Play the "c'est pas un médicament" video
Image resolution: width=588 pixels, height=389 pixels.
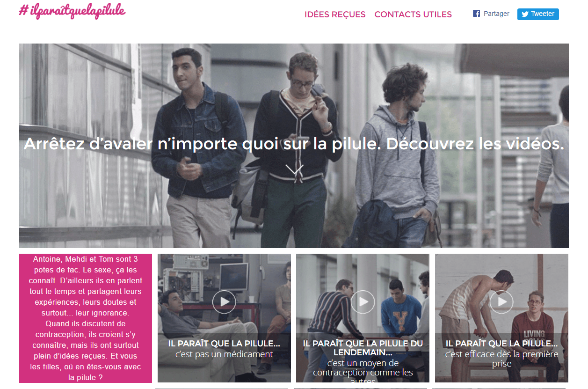(224, 302)
